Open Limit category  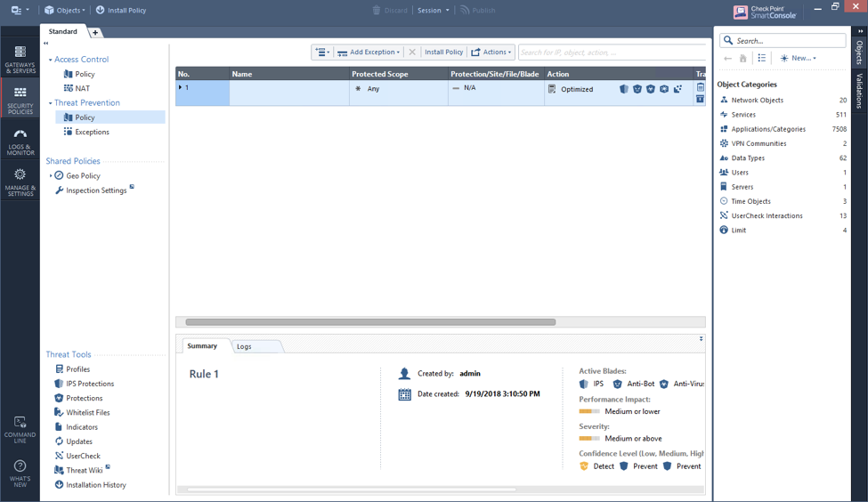[x=783, y=230]
